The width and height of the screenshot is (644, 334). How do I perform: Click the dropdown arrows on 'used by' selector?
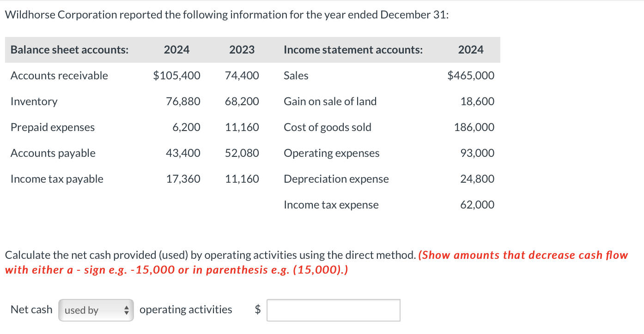click(x=126, y=310)
